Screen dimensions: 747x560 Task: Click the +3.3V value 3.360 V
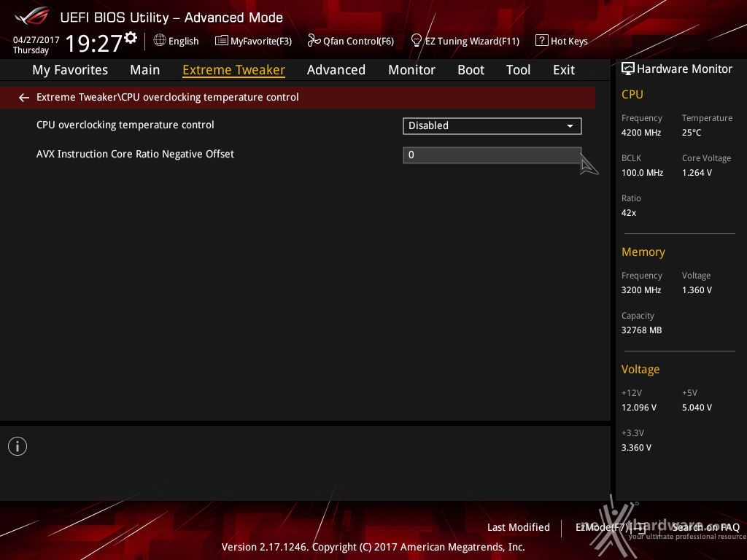pyautogui.click(x=636, y=448)
